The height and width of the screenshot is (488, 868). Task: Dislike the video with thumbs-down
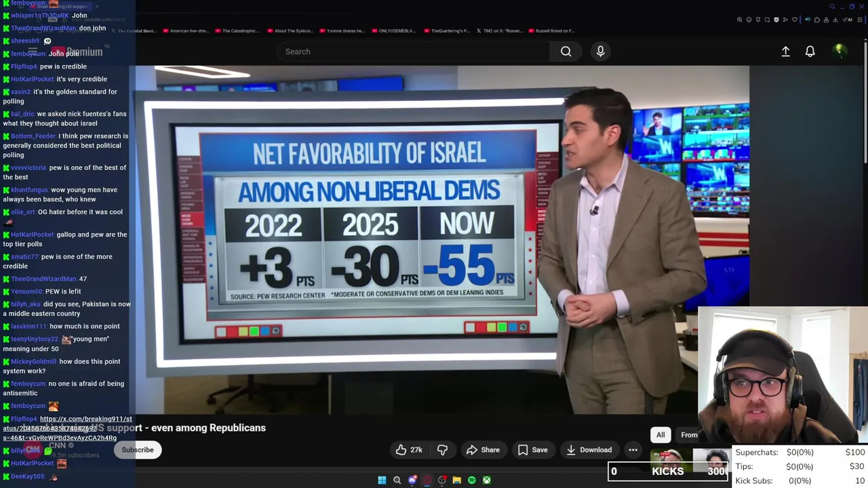pyautogui.click(x=442, y=449)
